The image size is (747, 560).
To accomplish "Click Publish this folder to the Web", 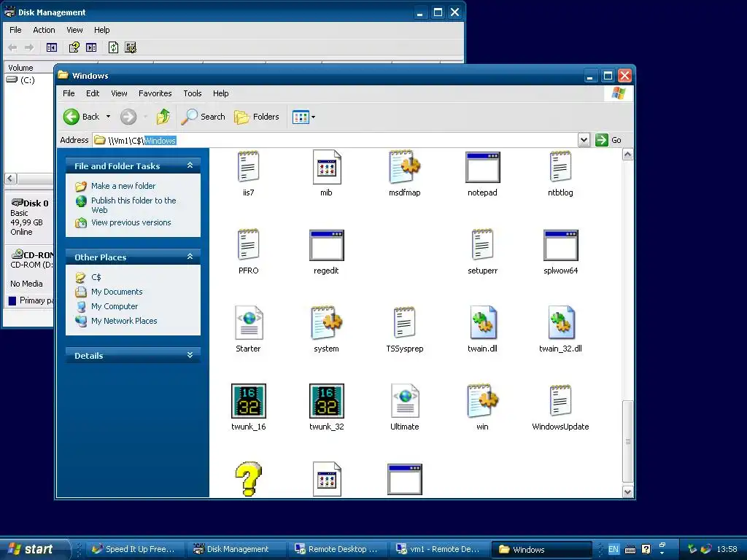I will 133,205.
